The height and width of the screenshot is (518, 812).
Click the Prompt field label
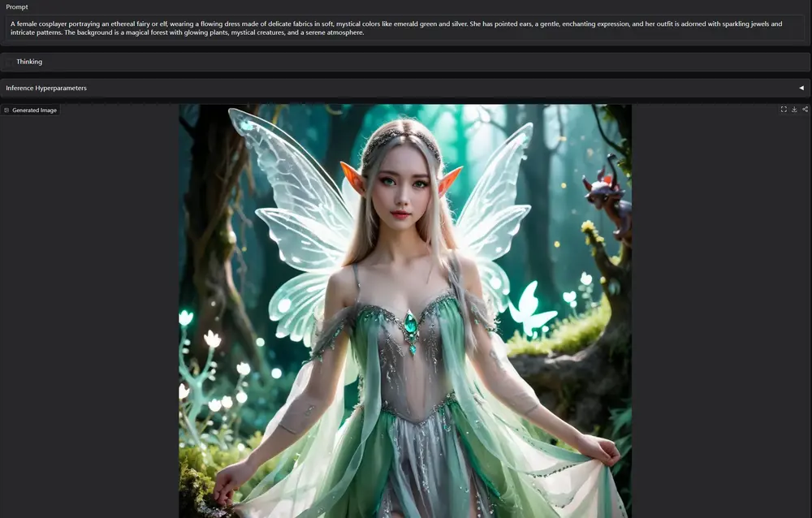click(x=17, y=7)
